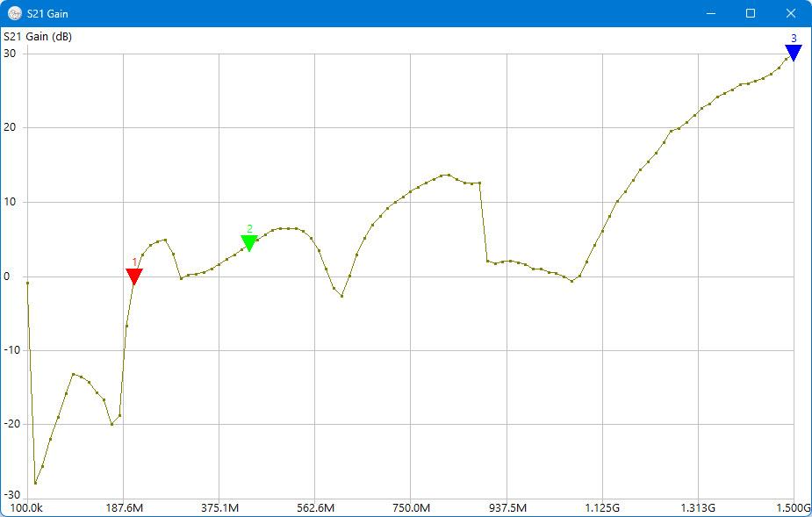Click the '10' gain axis label
The image size is (812, 517).
pyautogui.click(x=10, y=202)
